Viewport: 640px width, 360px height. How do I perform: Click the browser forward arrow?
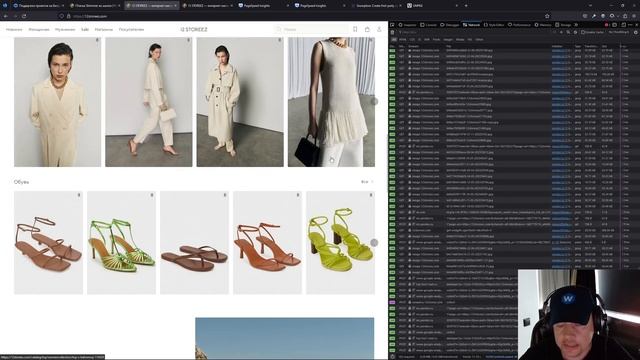click(x=15, y=16)
